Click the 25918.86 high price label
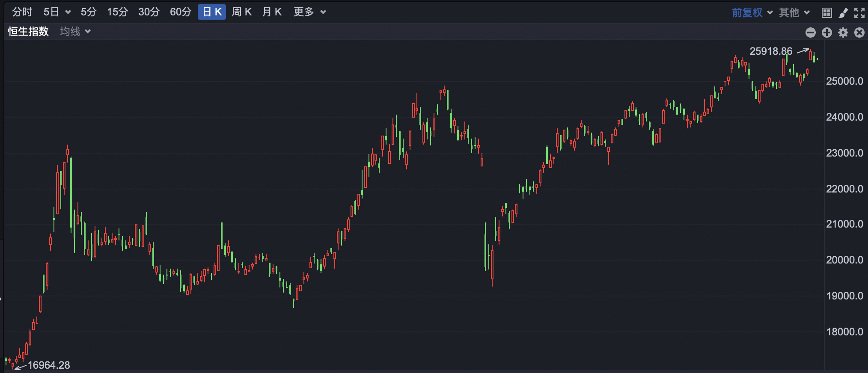 (770, 51)
